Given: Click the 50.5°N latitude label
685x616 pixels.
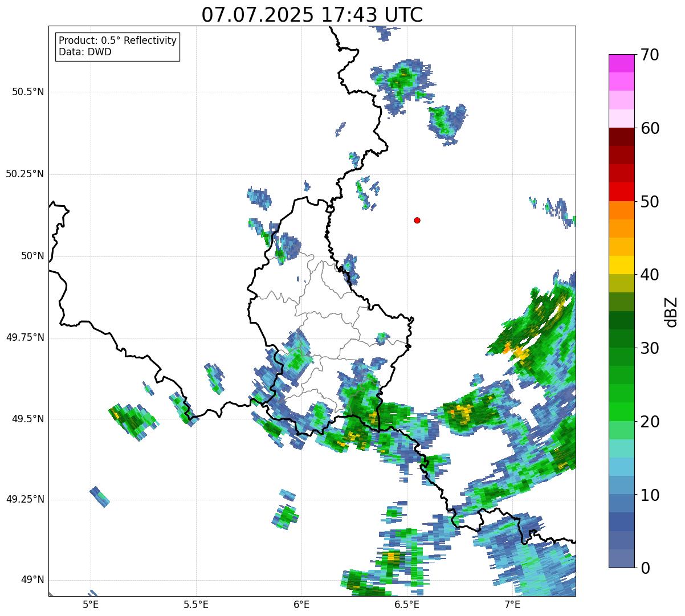Looking at the screenshot, I should point(28,92).
